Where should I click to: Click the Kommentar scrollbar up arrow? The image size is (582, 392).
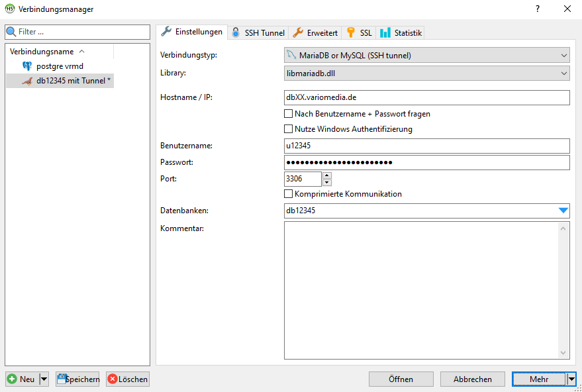[563, 229]
